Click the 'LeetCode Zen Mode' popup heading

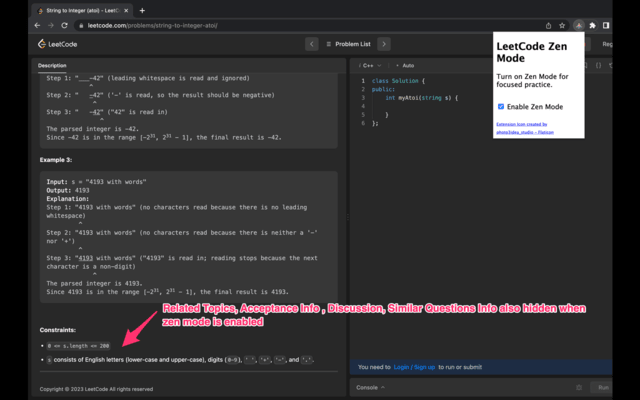click(532, 52)
